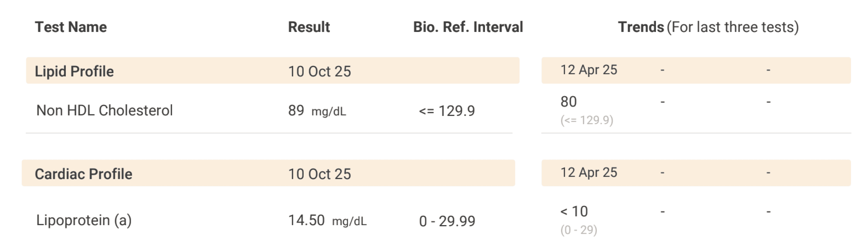The image size is (868, 242).
Task: Click the 0 - 29.99 reference interval
Action: pyautogui.click(x=447, y=221)
